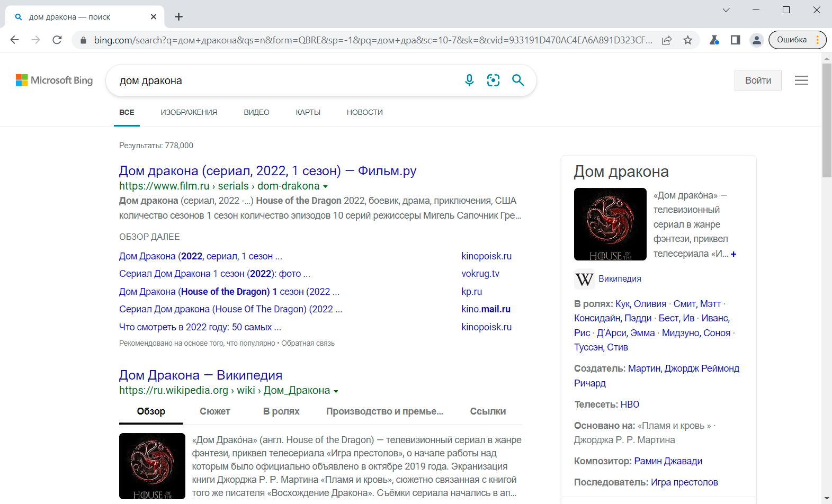Open Игра престолов successor link
This screenshot has width=832, height=504.
(684, 482)
